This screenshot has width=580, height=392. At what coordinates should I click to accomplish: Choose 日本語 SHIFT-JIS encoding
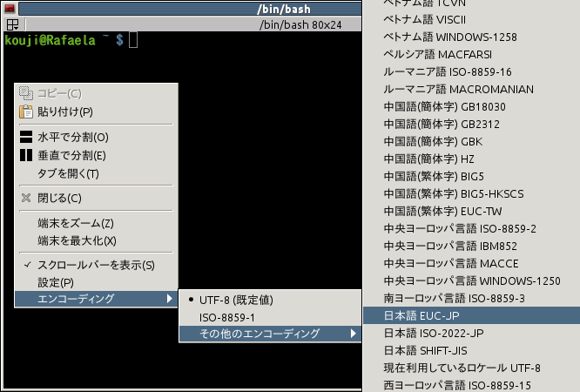472,350
